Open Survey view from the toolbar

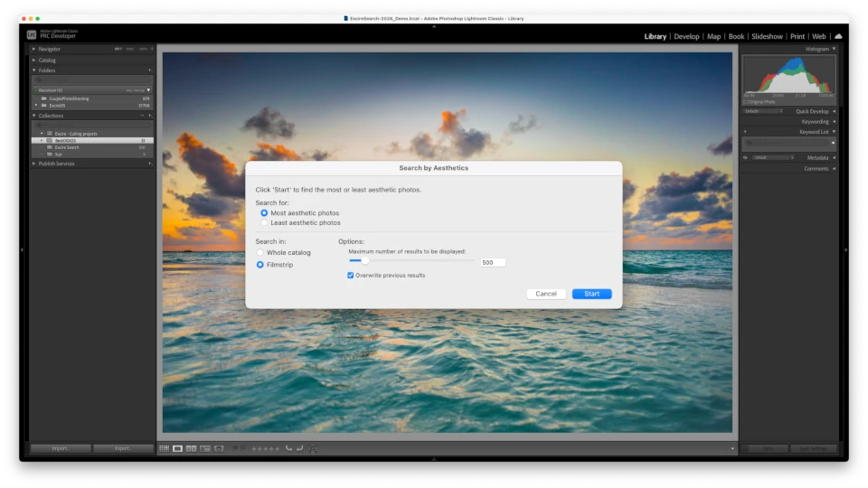pyautogui.click(x=204, y=448)
